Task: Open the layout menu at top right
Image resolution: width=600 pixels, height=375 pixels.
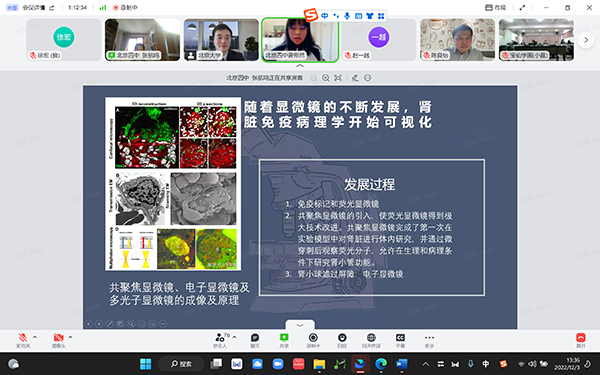Action: [x=496, y=8]
